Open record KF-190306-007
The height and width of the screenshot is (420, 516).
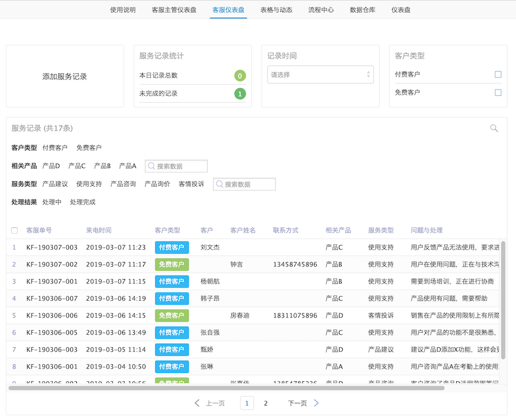pyautogui.click(x=52, y=298)
